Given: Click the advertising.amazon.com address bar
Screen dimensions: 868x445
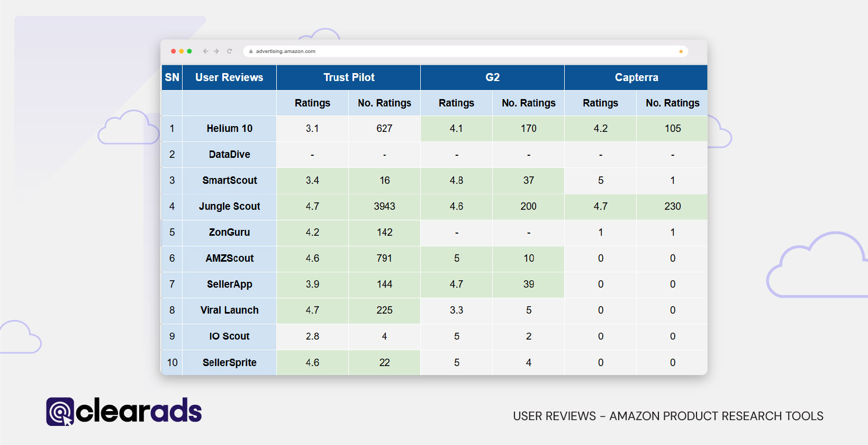Looking at the screenshot, I should [466, 51].
